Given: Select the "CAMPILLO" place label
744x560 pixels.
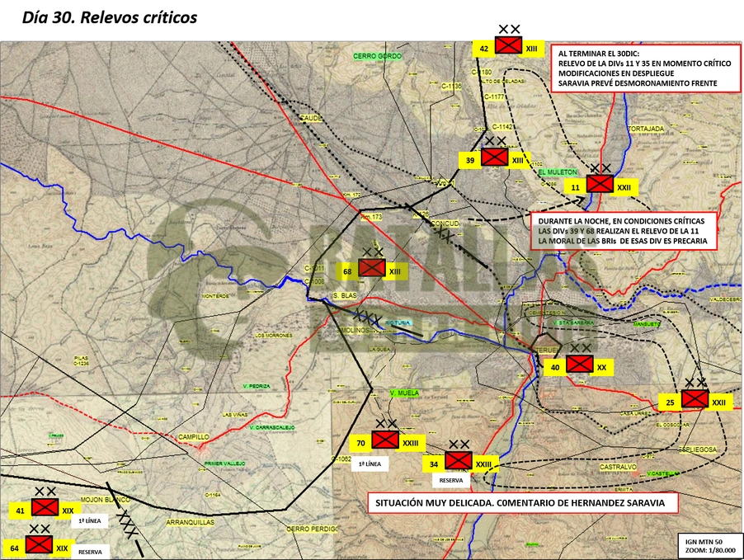Looking at the screenshot, I should pyautogui.click(x=194, y=436).
